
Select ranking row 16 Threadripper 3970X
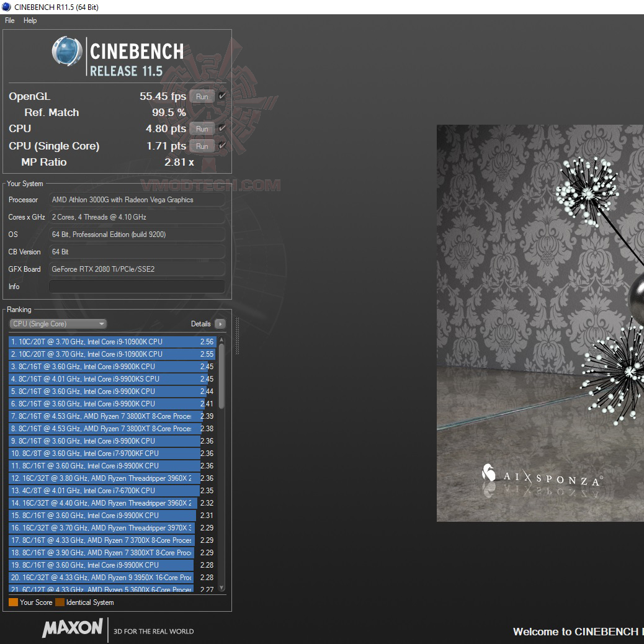coord(112,528)
